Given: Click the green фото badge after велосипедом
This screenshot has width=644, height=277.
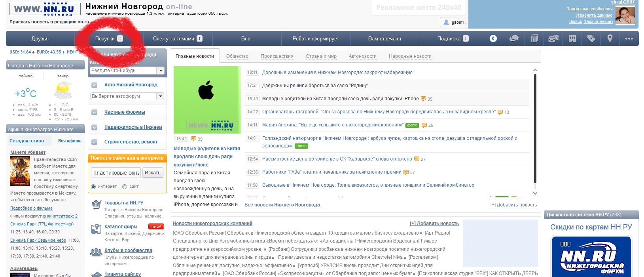Looking at the screenshot, I should 301,146.
